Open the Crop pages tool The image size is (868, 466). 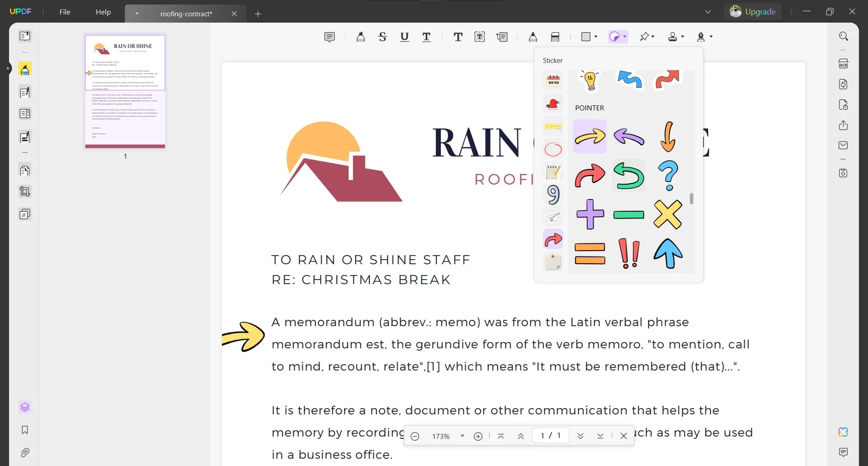point(25,191)
